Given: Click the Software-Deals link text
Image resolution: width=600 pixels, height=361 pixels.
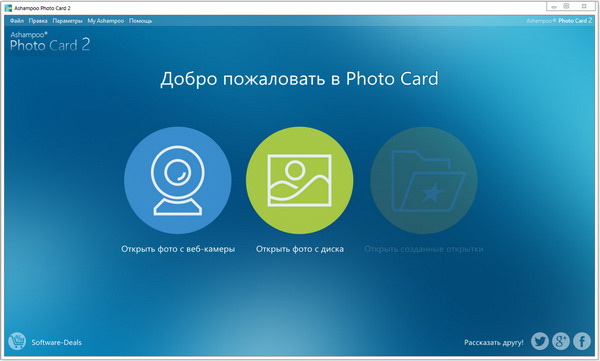Looking at the screenshot, I should [56, 342].
